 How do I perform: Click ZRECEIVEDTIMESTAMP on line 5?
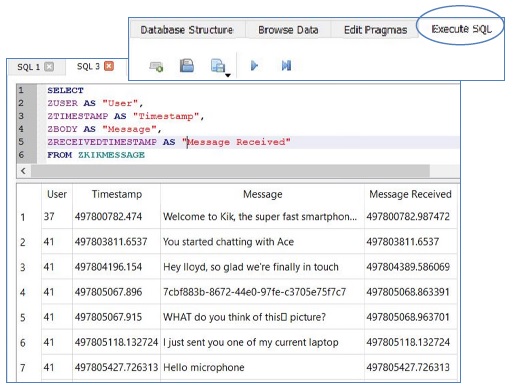point(102,142)
